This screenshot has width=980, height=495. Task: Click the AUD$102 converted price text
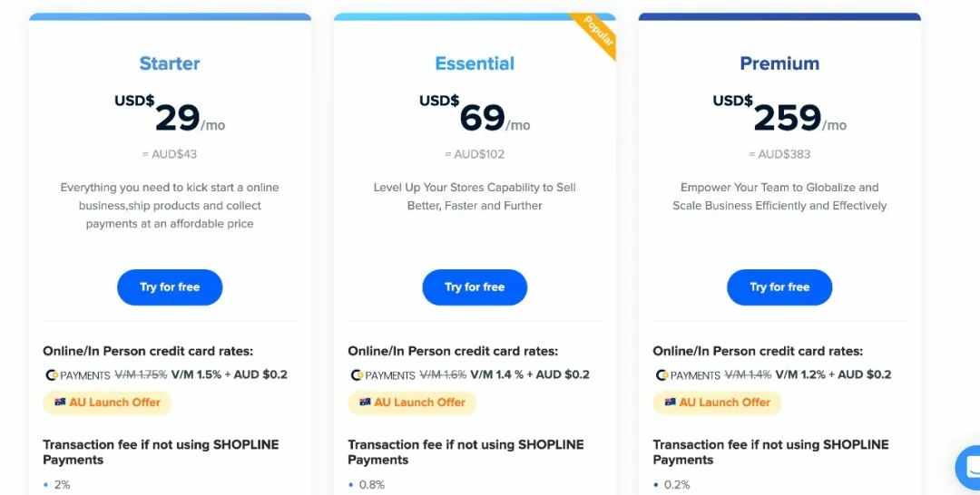tap(475, 154)
